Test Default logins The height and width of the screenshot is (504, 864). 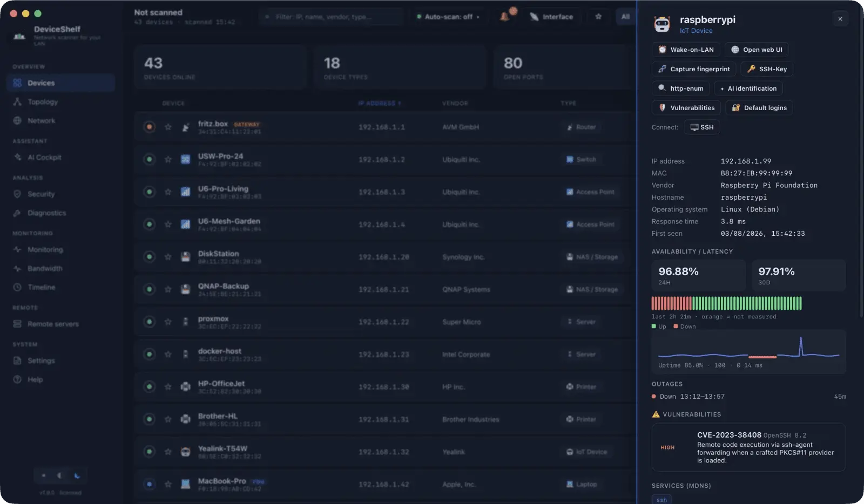pyautogui.click(x=759, y=108)
